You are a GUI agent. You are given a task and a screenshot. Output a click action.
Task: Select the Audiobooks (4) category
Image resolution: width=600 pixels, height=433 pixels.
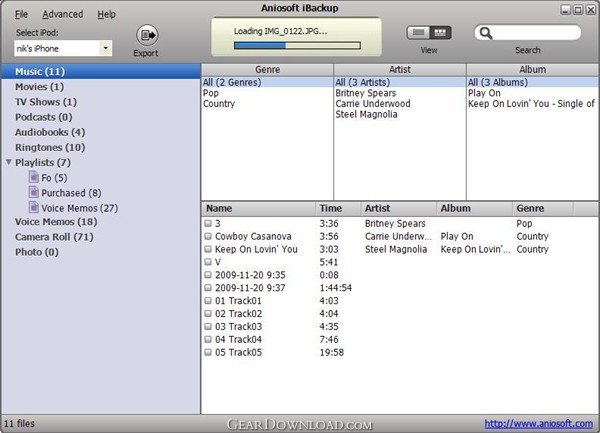pos(101,132)
